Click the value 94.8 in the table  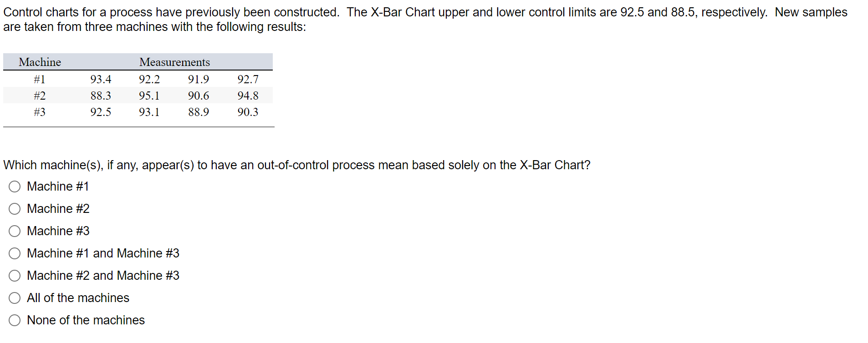[x=248, y=96]
